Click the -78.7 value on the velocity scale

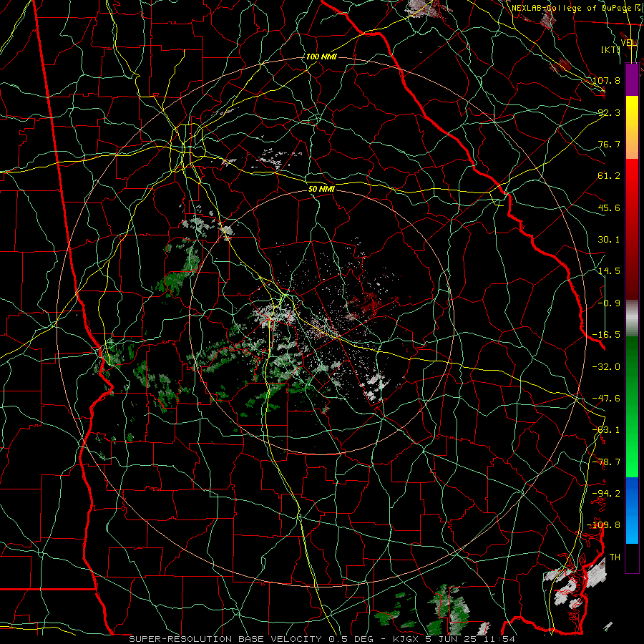607,462
